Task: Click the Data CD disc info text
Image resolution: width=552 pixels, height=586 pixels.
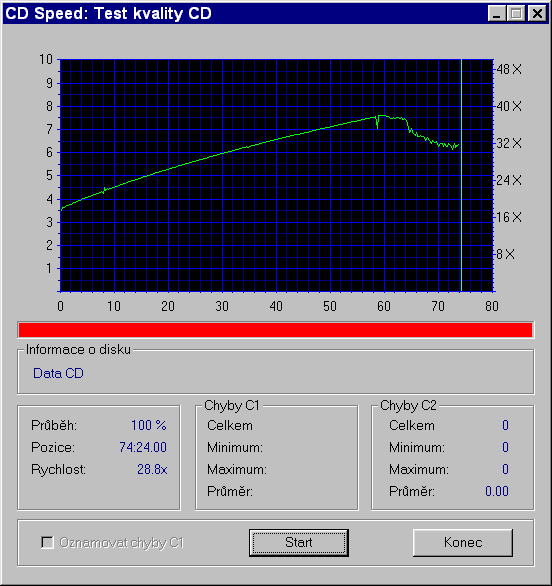Action: pyautogui.click(x=58, y=373)
